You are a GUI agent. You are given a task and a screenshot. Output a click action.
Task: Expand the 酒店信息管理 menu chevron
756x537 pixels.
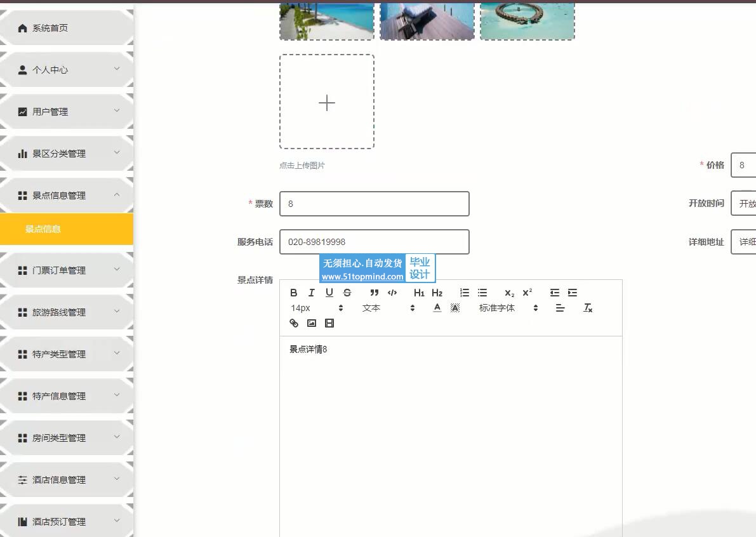click(x=117, y=479)
